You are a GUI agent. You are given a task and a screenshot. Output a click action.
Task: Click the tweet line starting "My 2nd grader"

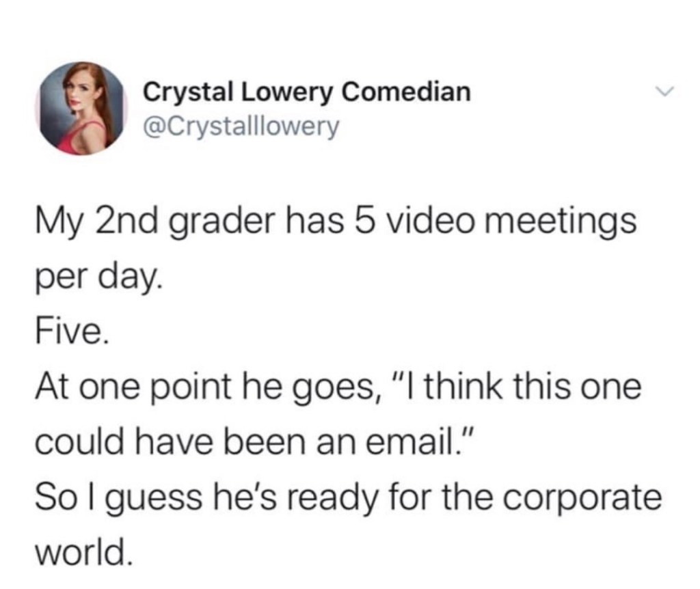click(x=335, y=223)
